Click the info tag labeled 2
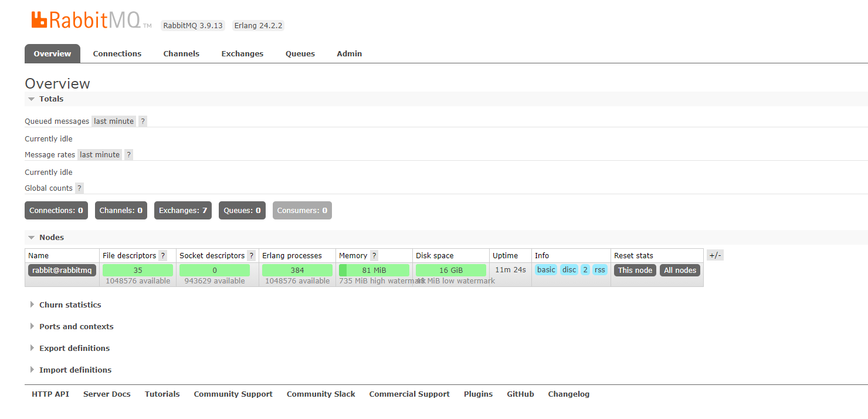The width and height of the screenshot is (868, 419). click(585, 270)
